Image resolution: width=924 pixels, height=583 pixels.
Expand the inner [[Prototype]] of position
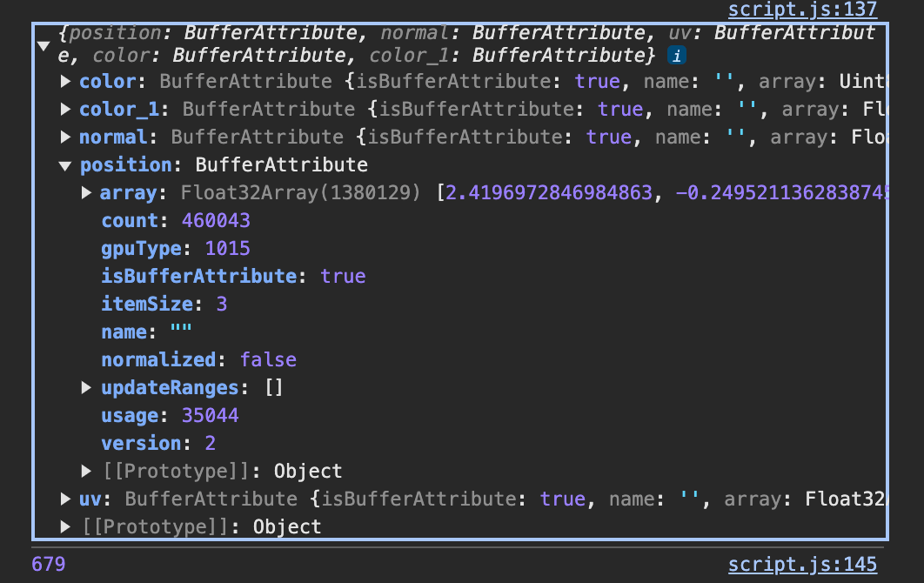pos(86,471)
